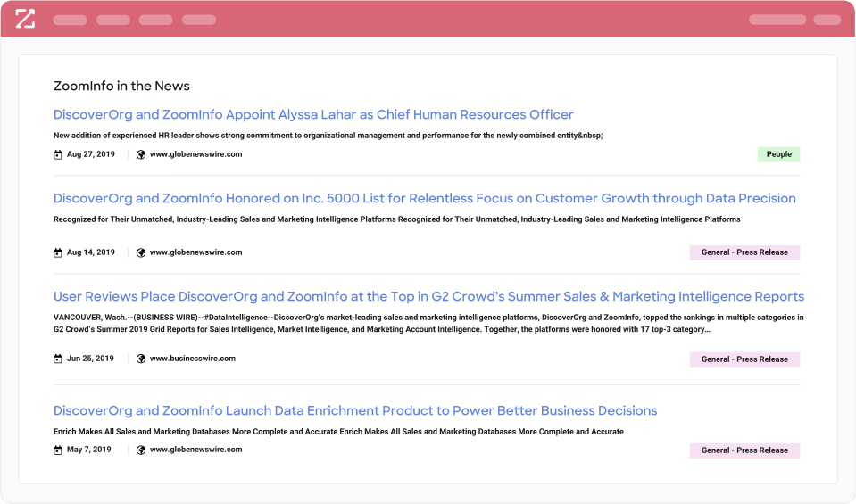Click the May 7, 2019 date
The height and width of the screenshot is (504, 856).
coord(89,450)
